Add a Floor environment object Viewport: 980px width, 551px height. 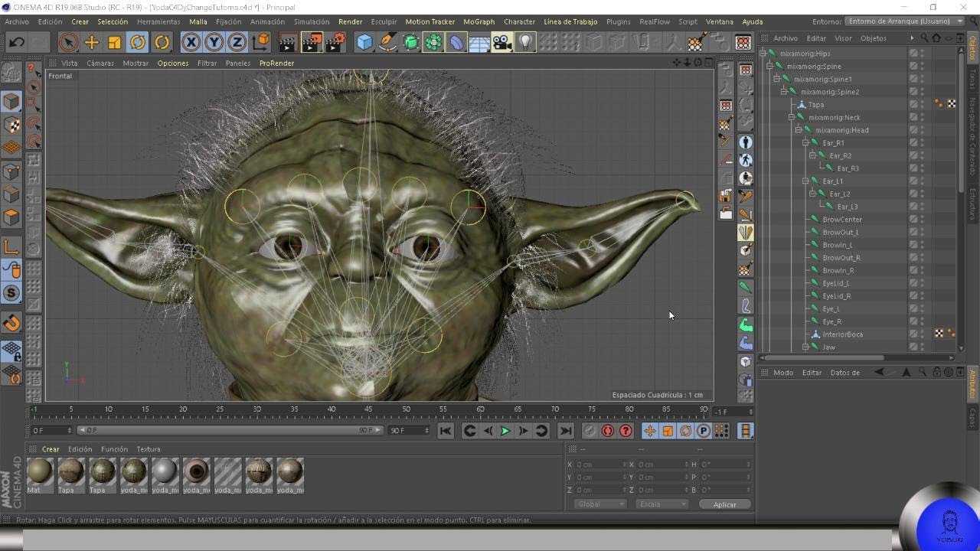(479, 42)
